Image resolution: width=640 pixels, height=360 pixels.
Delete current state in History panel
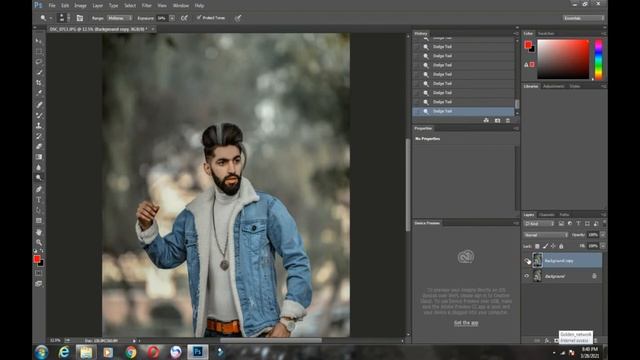click(x=508, y=120)
